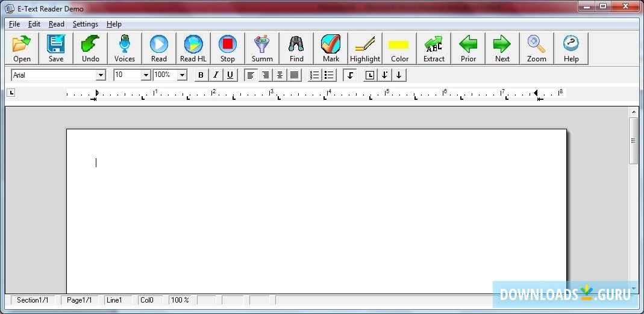Click the font size field showing 10

pyautogui.click(x=128, y=75)
